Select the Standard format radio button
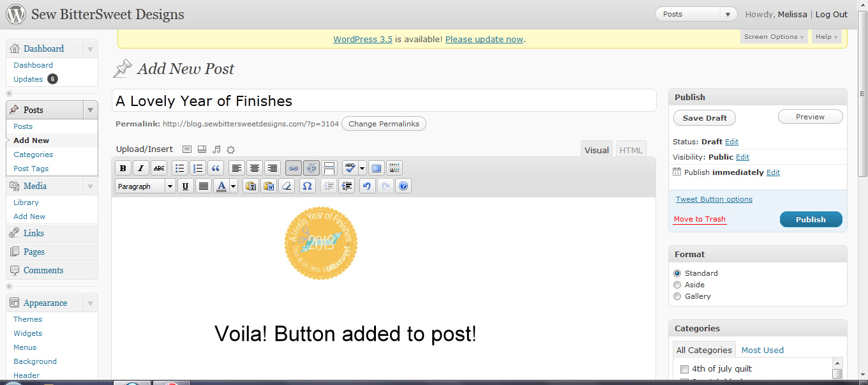Viewport: 868px width, 385px height. click(678, 273)
